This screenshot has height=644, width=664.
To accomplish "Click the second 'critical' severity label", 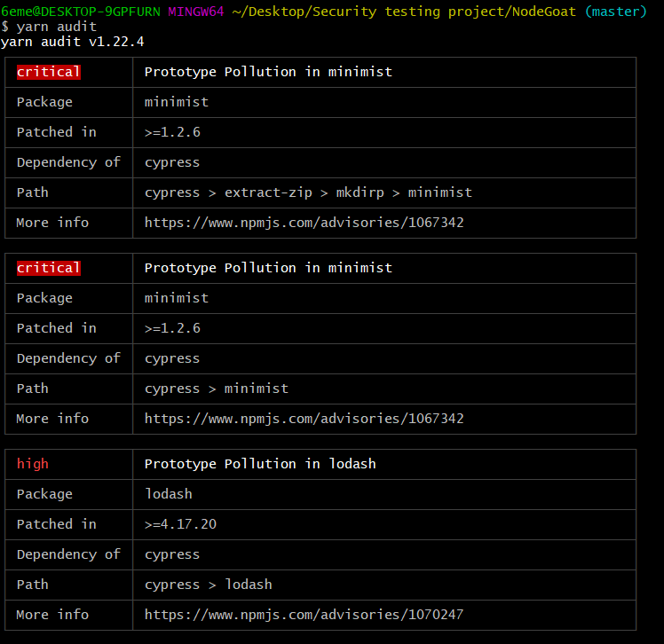I will coord(48,268).
